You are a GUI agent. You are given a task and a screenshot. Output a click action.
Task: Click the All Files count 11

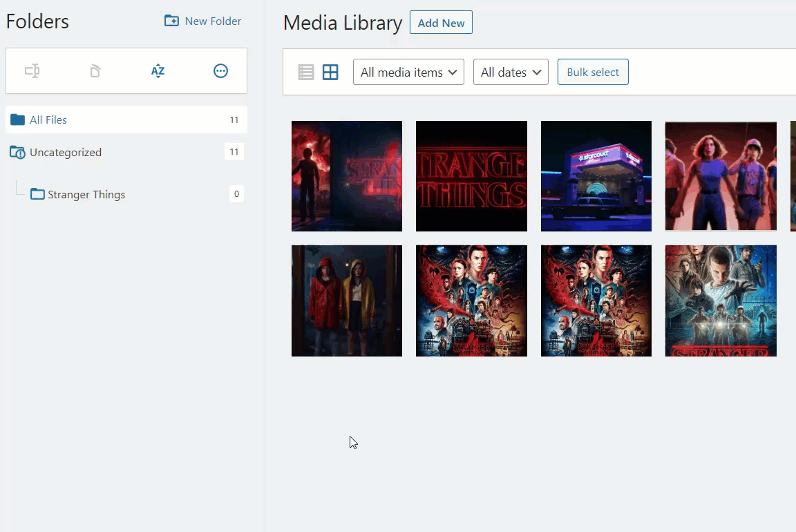[x=234, y=120]
